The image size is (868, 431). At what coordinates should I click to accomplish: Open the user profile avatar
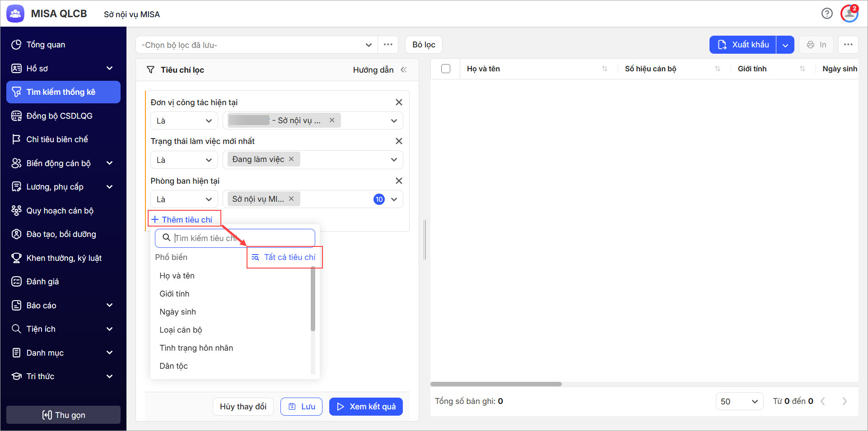point(849,14)
